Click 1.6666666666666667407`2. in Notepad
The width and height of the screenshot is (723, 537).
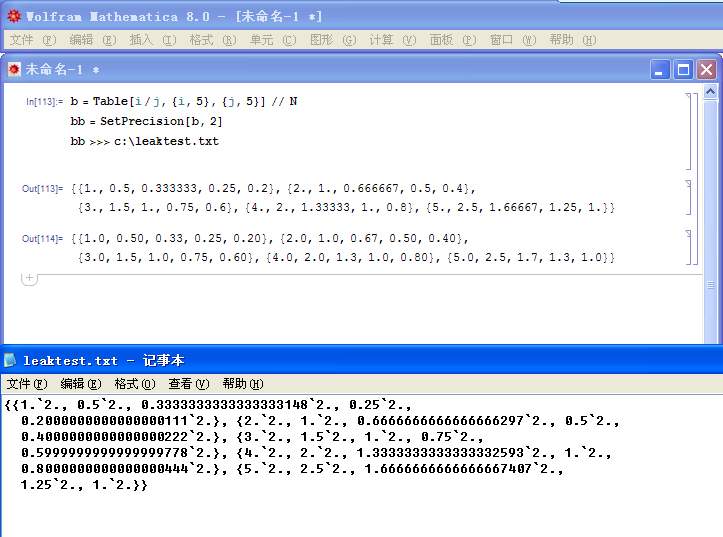[x=463, y=469]
